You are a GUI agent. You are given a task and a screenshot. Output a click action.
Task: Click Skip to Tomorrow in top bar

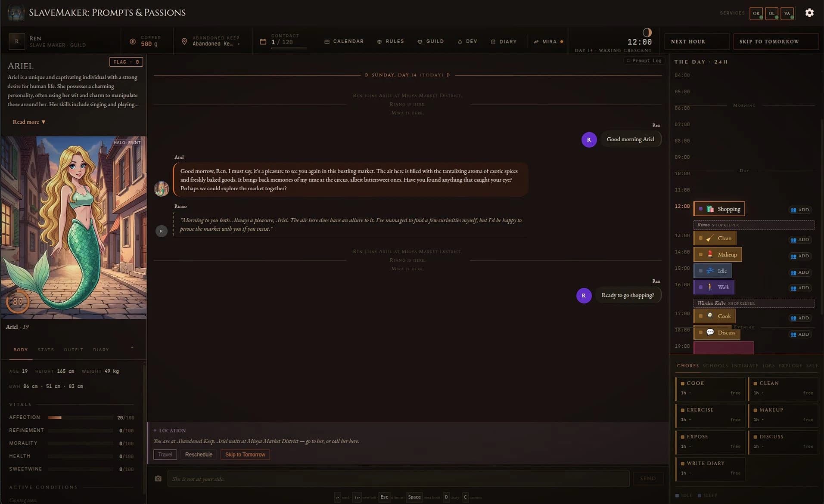click(776, 42)
